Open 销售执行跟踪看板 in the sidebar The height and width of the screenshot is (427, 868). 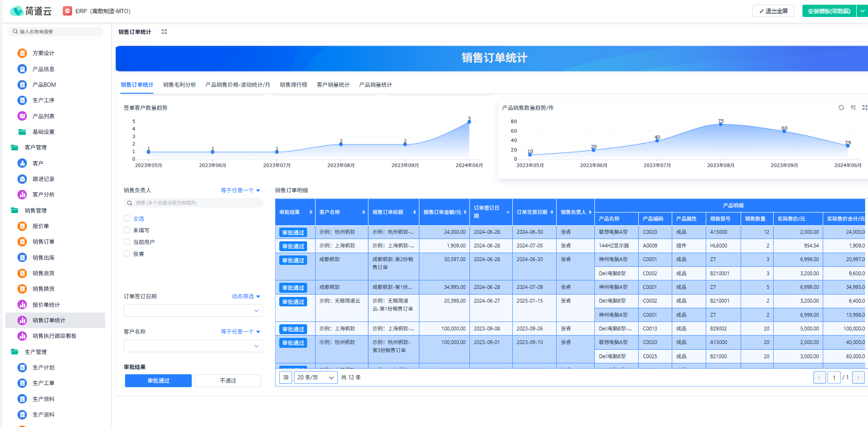[54, 336]
